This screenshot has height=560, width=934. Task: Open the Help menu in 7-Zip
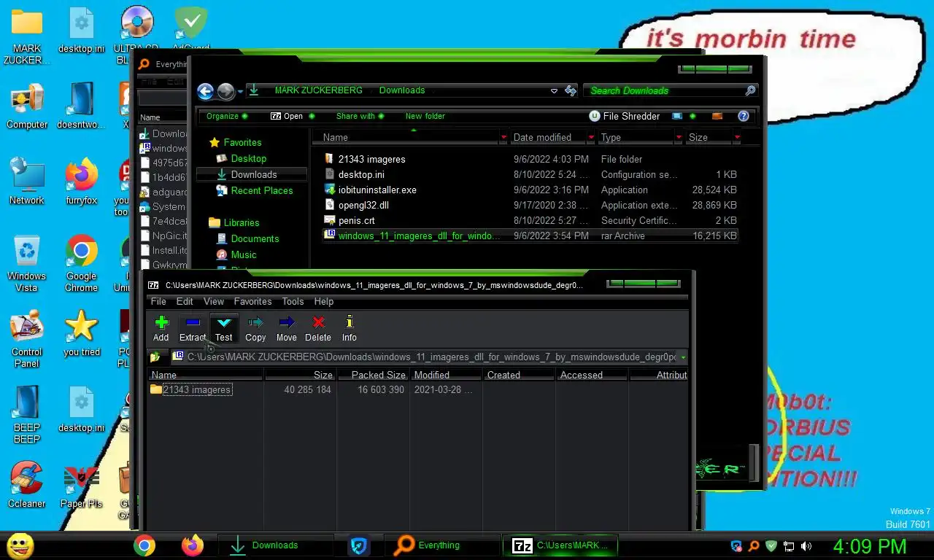point(324,301)
